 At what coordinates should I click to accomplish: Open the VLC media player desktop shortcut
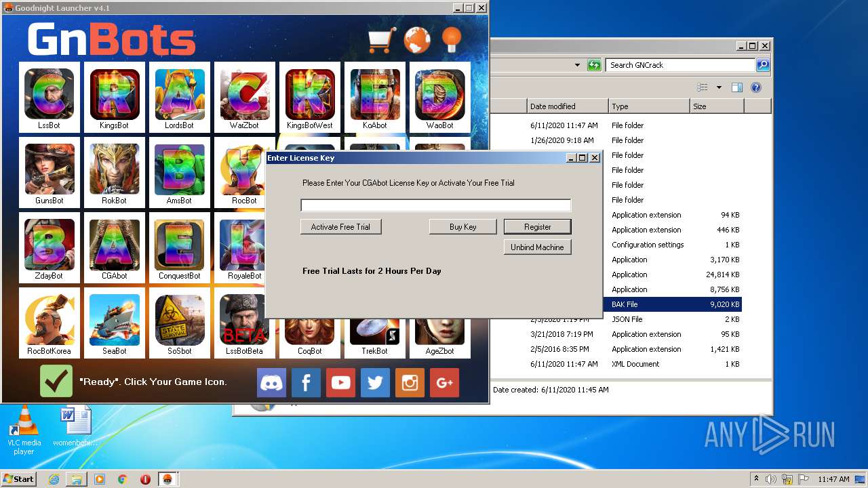pos(24,430)
